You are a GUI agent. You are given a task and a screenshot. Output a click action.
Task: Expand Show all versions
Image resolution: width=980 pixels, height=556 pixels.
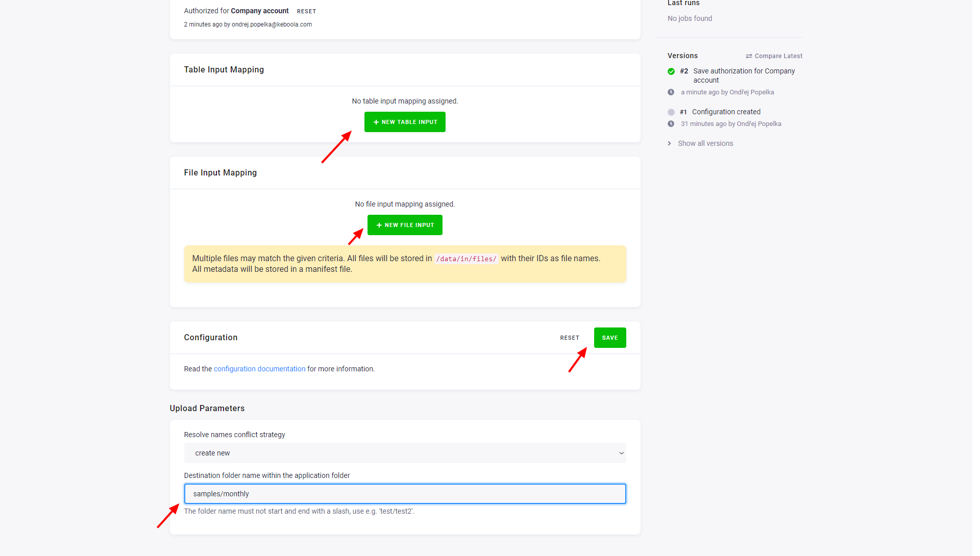705,143
